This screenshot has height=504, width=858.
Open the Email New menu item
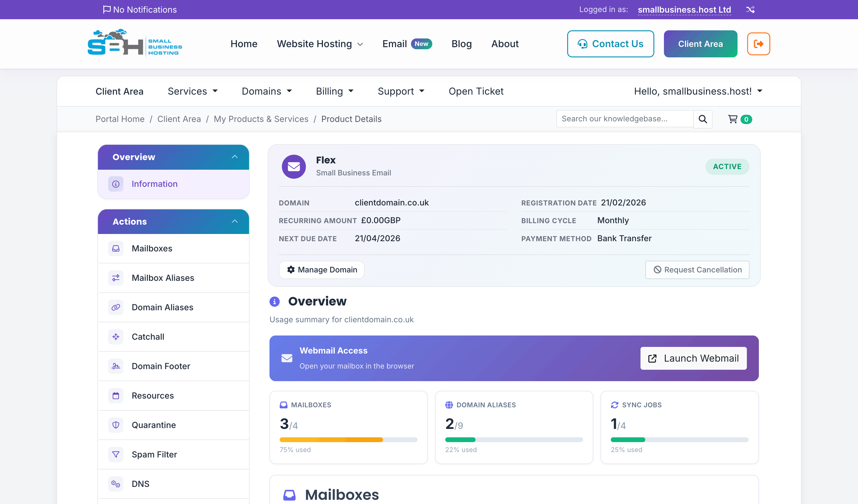tap(407, 44)
